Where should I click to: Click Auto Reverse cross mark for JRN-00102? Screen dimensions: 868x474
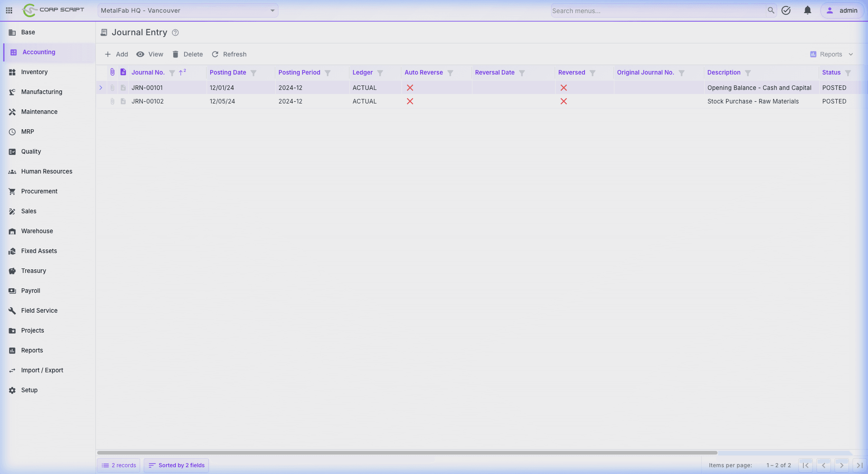[x=410, y=101]
